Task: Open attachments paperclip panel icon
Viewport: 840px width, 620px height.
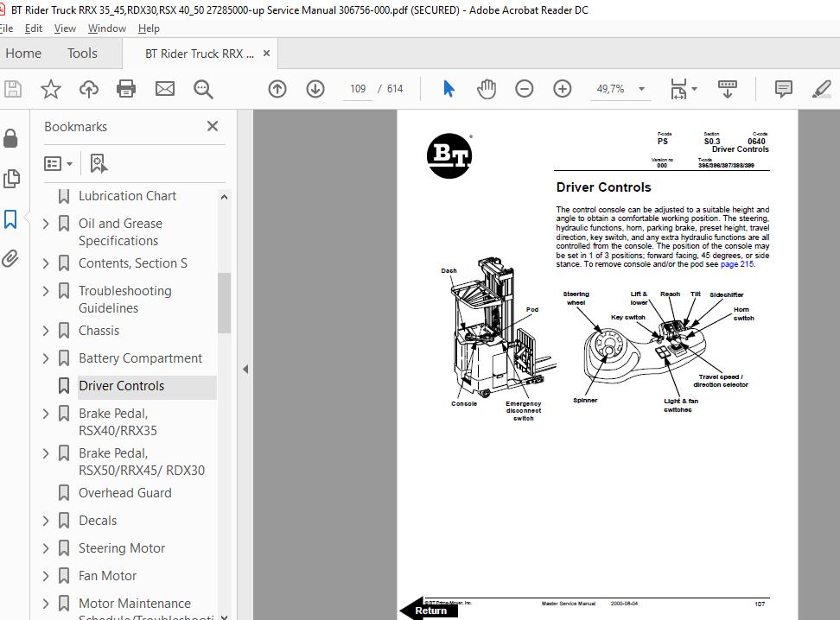Action: click(10, 259)
